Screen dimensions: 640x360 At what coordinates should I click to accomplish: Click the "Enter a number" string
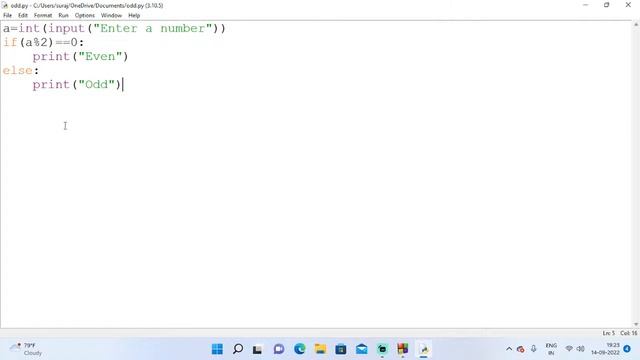pos(153,28)
